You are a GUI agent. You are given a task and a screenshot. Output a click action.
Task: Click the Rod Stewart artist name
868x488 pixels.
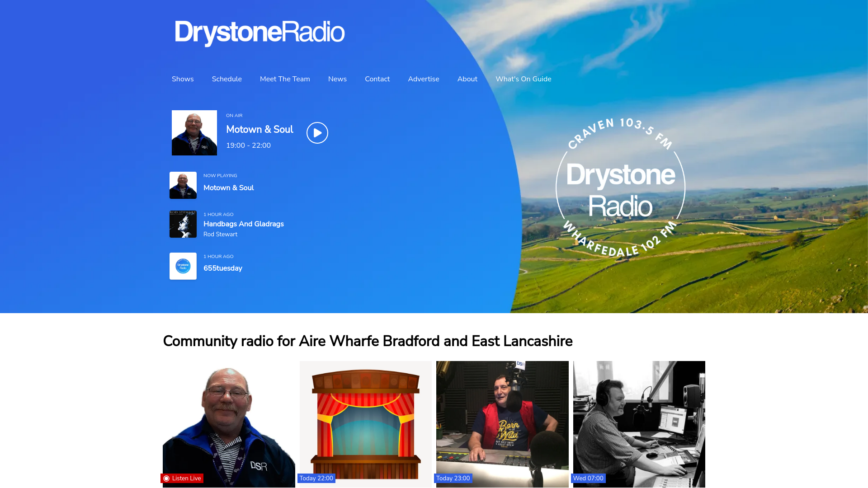coord(220,235)
